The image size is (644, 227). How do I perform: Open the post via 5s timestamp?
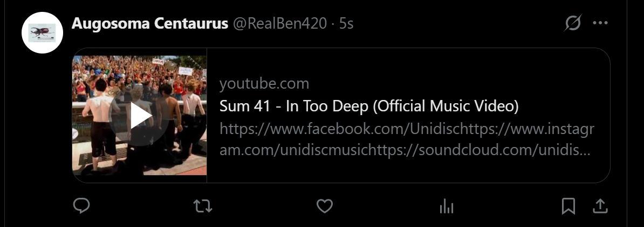click(x=346, y=24)
